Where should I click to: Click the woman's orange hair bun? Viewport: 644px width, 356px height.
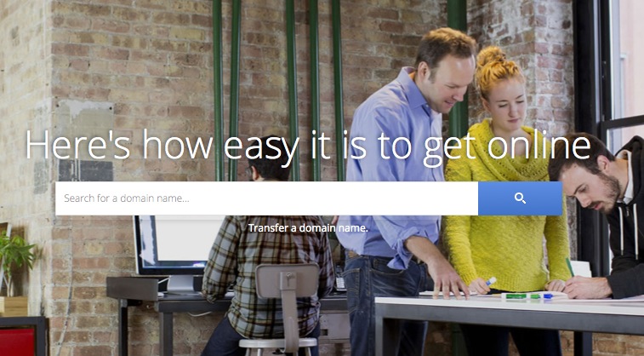tap(492, 59)
